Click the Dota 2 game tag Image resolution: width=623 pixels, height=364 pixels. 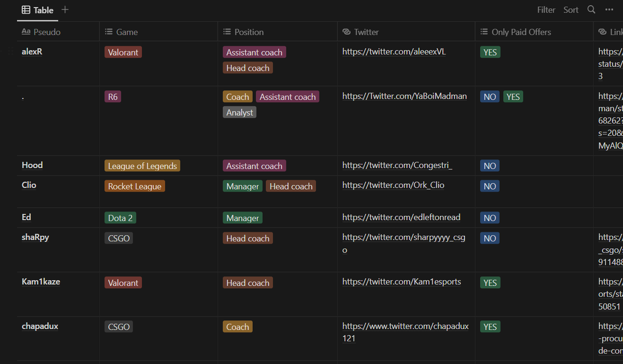click(x=120, y=218)
